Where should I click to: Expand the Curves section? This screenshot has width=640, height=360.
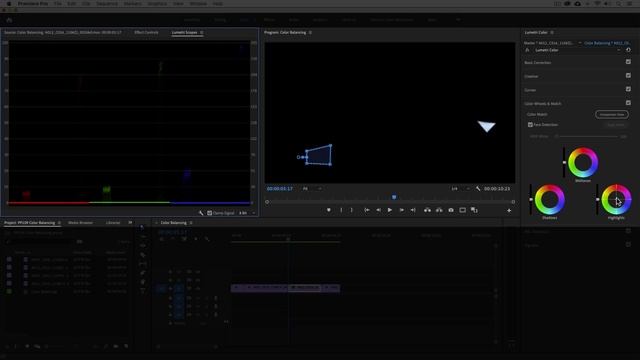[530, 90]
